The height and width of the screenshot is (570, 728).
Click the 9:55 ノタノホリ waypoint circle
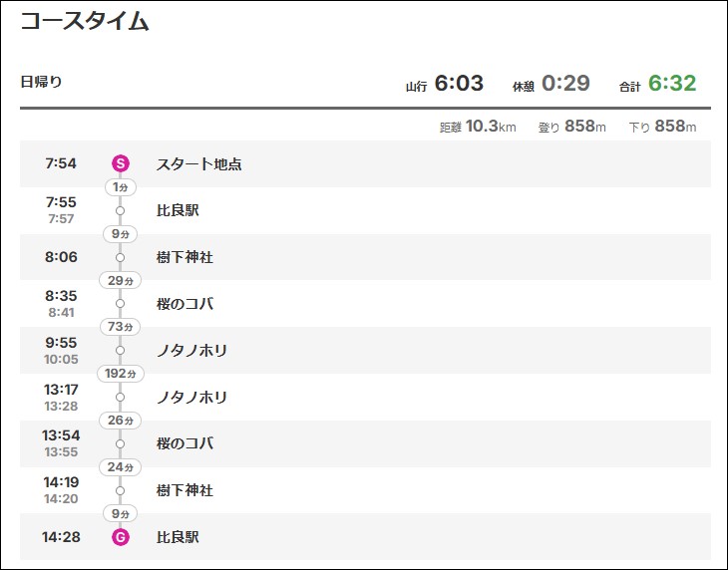click(121, 350)
